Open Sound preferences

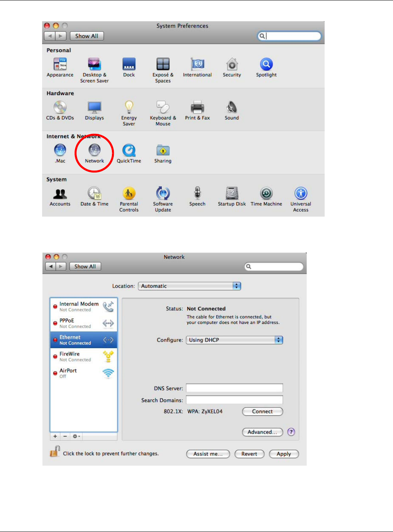click(232, 110)
